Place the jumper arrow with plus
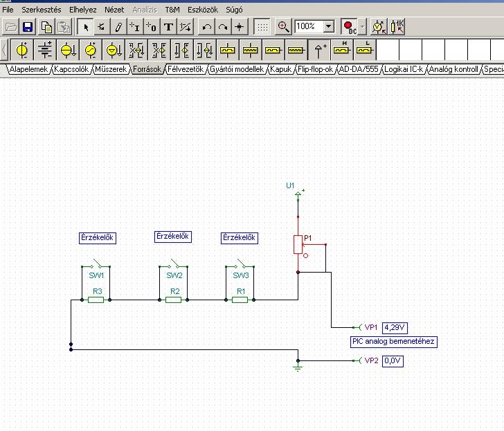 pos(318,50)
